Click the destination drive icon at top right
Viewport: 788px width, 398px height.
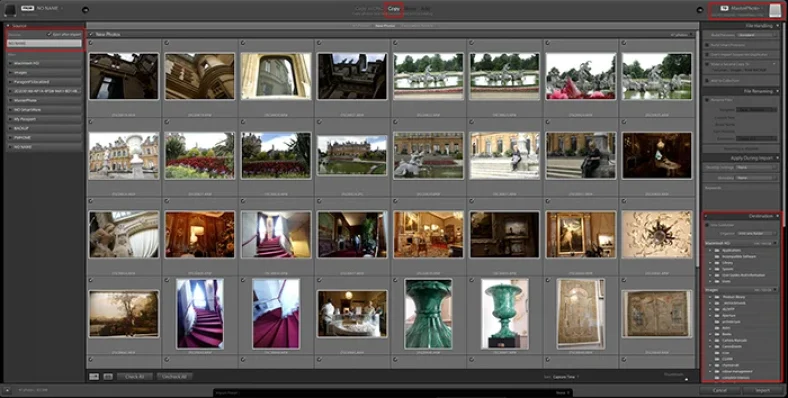[x=775, y=11]
